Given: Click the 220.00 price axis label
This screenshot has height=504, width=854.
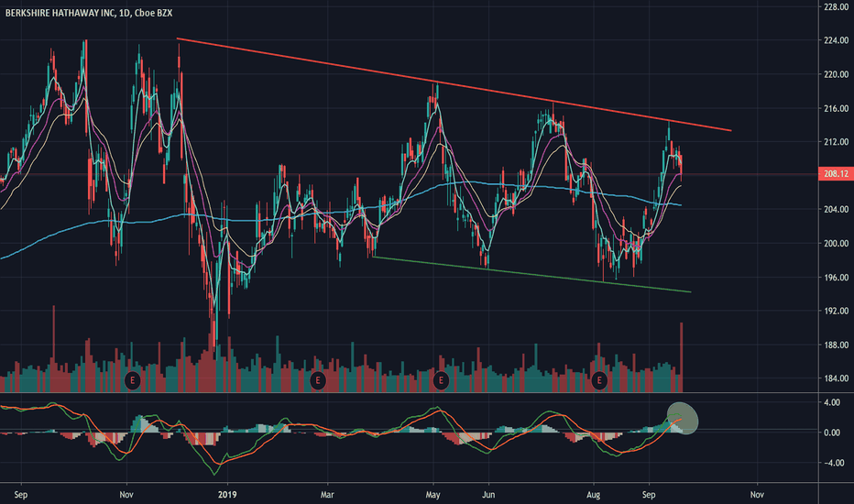Looking at the screenshot, I should [x=836, y=74].
